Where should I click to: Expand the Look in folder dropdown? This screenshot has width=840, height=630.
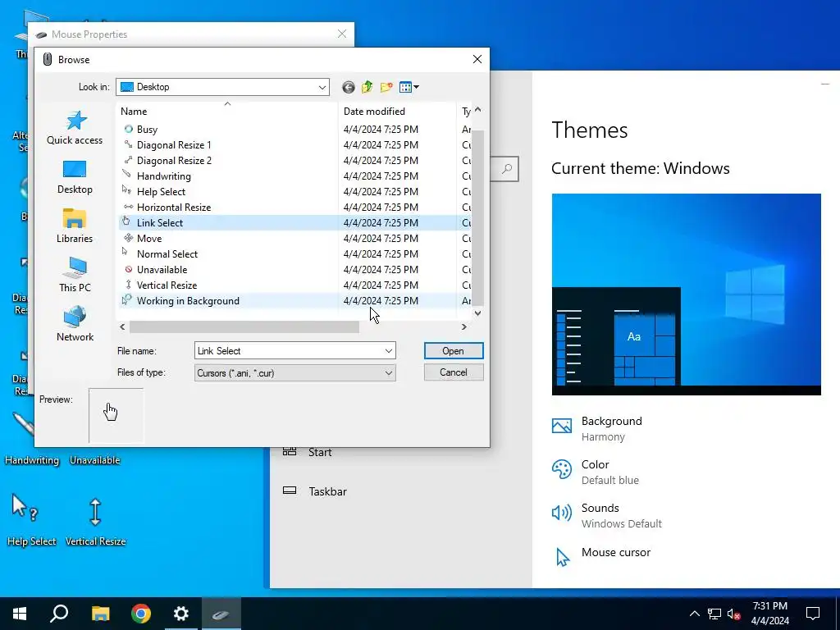coord(322,87)
